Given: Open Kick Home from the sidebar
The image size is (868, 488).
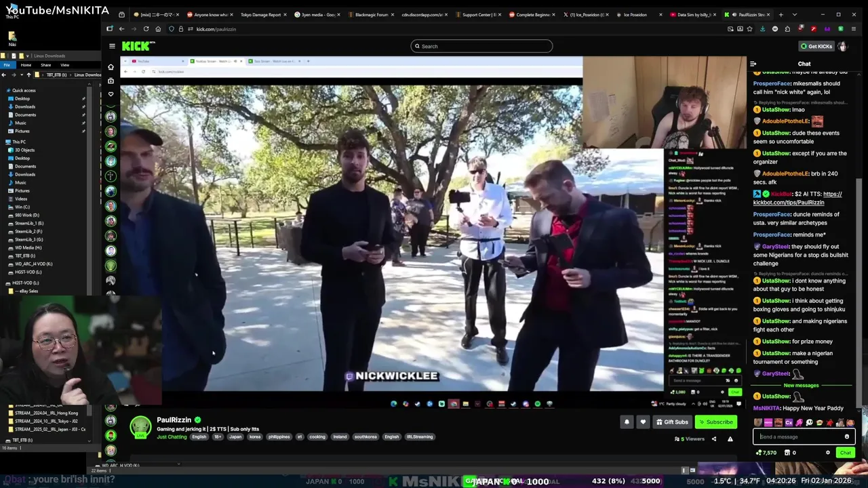Looking at the screenshot, I should pyautogui.click(x=111, y=67).
